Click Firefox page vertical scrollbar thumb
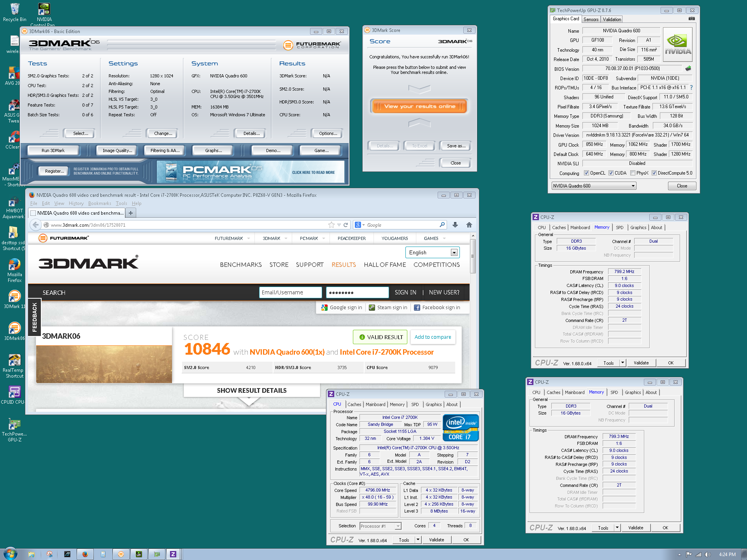The width and height of the screenshot is (747, 560). pos(473,256)
